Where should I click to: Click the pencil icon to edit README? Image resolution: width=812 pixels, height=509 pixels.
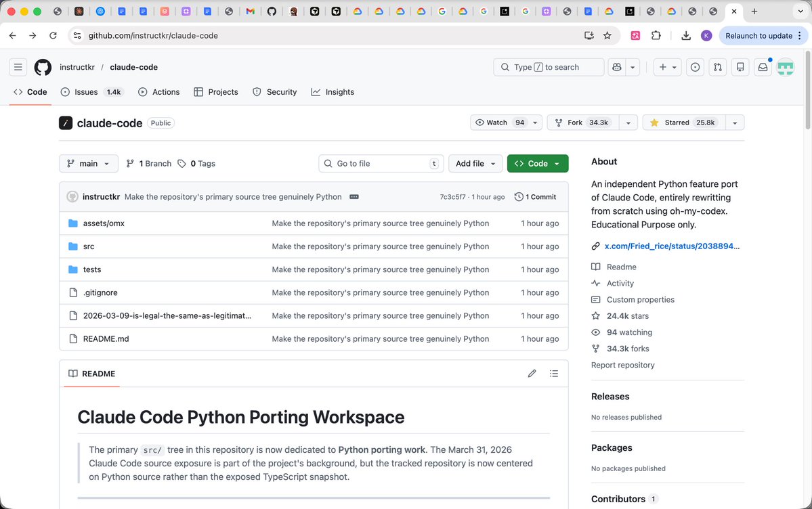[532, 374]
